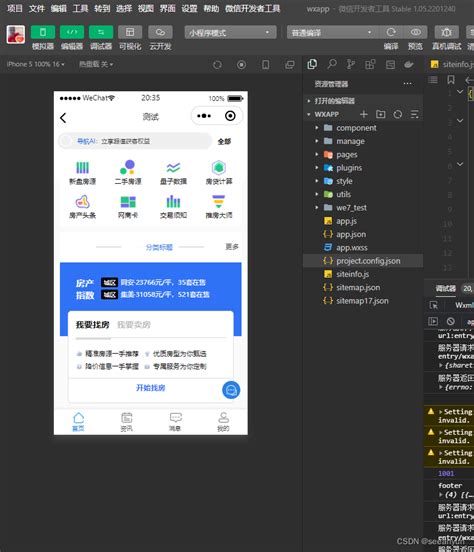Click the 开始找房 button in the simulator
The image size is (474, 552).
point(150,388)
